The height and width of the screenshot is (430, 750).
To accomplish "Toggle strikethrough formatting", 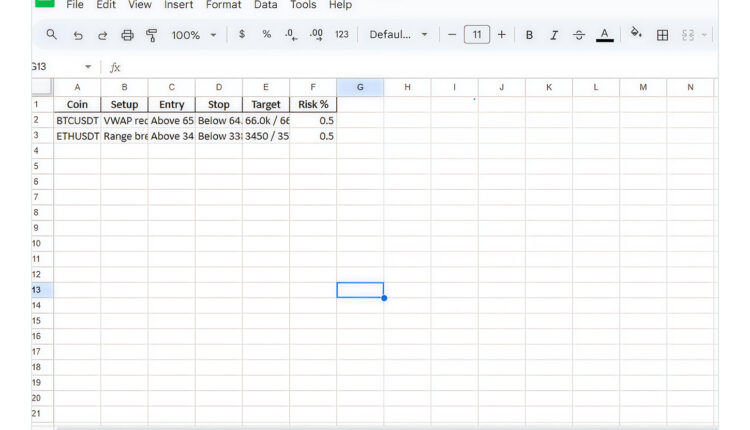I will [579, 35].
